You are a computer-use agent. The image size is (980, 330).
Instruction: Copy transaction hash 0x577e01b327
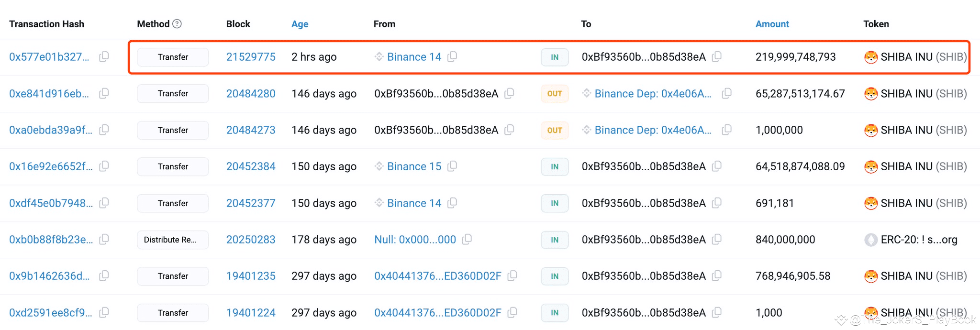[x=104, y=57]
